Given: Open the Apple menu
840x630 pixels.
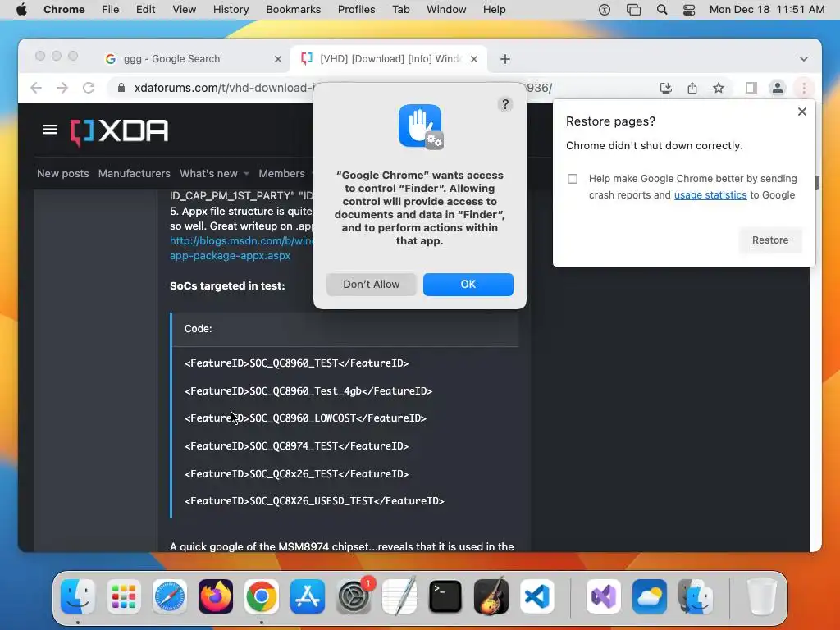Looking at the screenshot, I should pos(21,10).
